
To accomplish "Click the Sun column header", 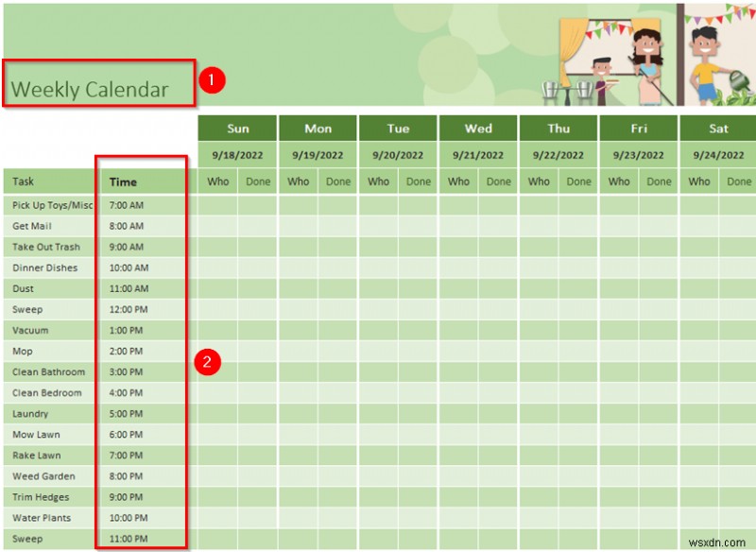I will tap(237, 129).
